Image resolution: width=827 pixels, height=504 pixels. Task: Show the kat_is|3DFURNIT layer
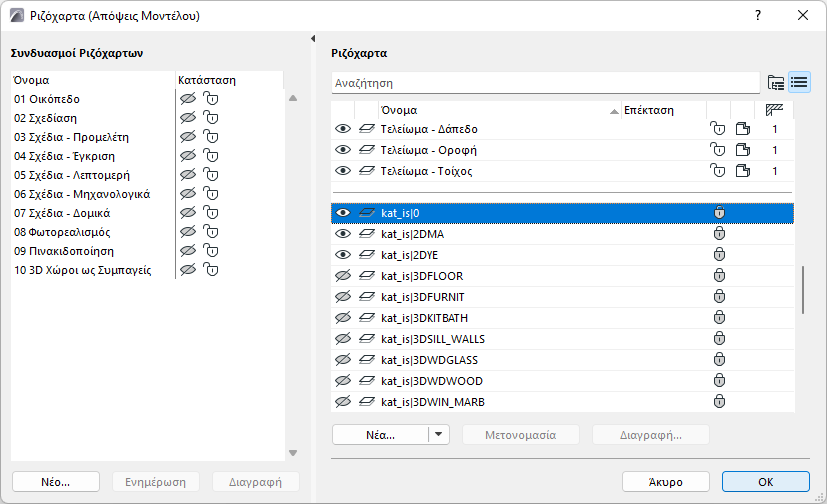pos(343,297)
